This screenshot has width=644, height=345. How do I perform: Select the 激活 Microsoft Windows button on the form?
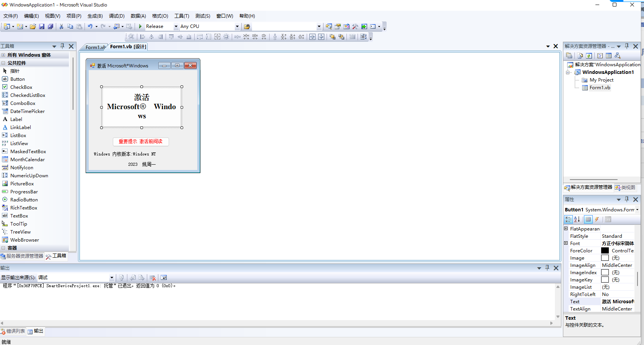pyautogui.click(x=141, y=107)
